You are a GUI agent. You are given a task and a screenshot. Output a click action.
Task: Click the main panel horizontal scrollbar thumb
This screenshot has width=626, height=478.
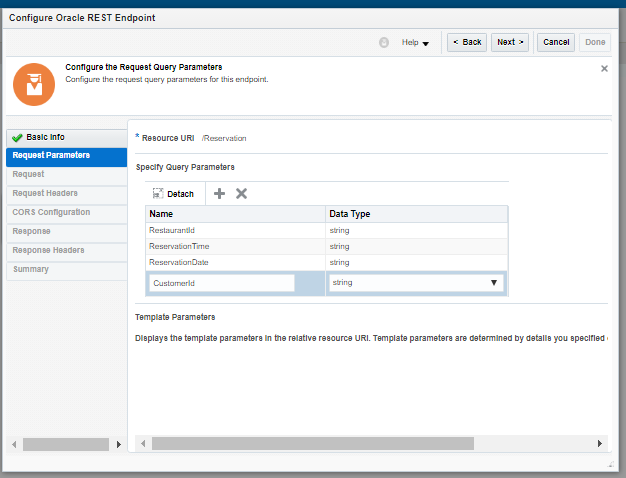[313, 443]
